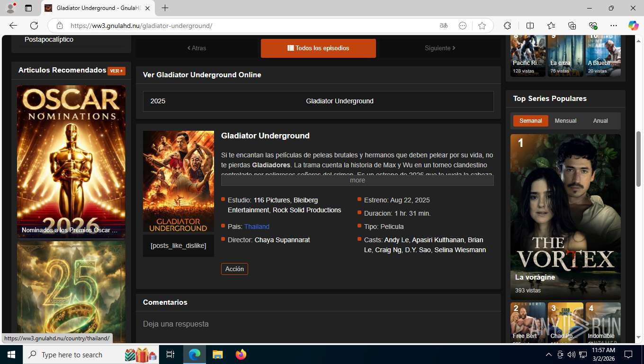The width and height of the screenshot is (644, 364).
Task: Open volume control in system tray
Action: click(x=572, y=355)
